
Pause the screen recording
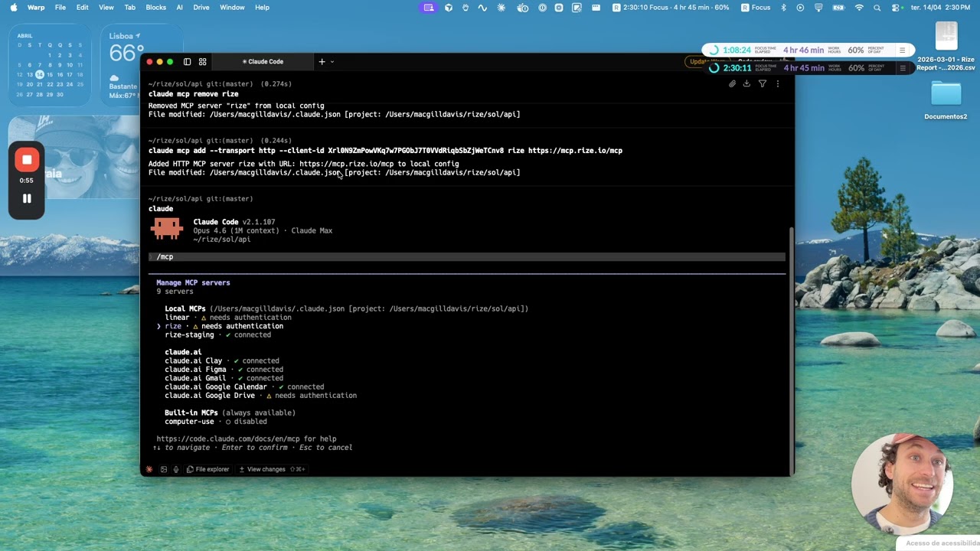(27, 198)
